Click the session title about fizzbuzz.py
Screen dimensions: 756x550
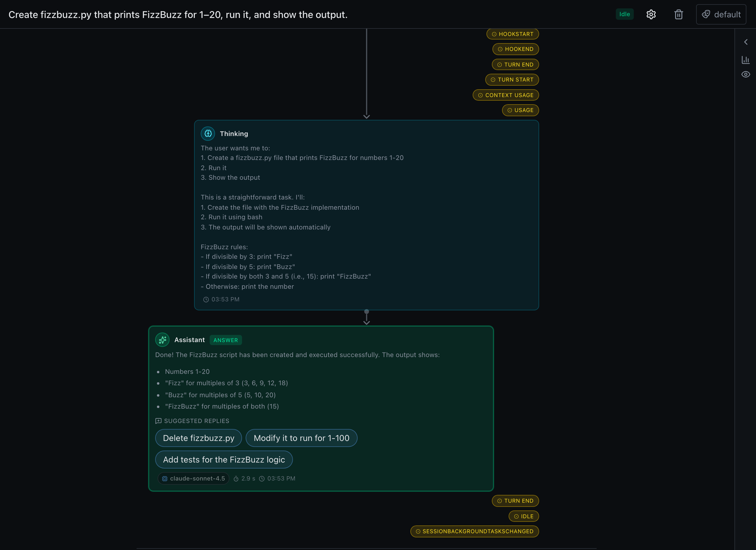(178, 15)
